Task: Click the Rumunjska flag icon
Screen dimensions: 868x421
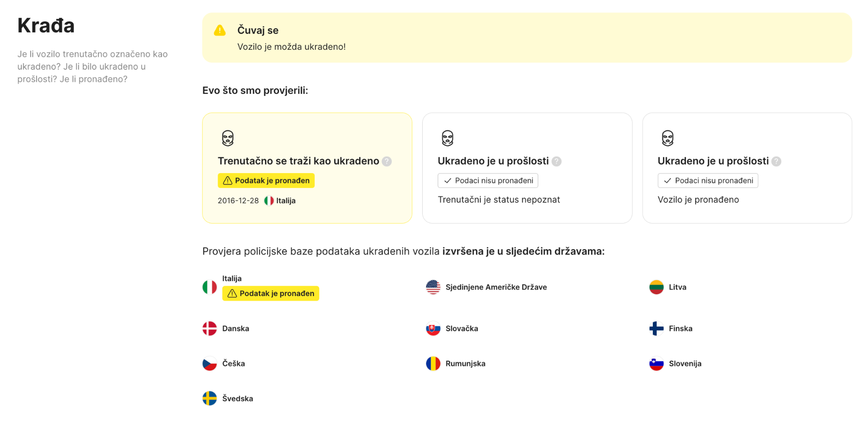Action: point(433,364)
